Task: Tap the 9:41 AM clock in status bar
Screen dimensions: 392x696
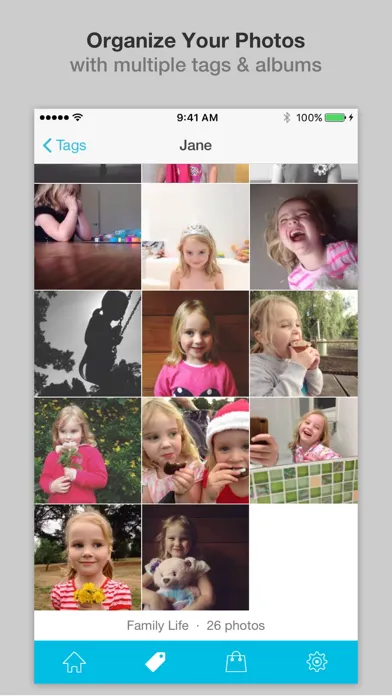Action: pos(197,118)
